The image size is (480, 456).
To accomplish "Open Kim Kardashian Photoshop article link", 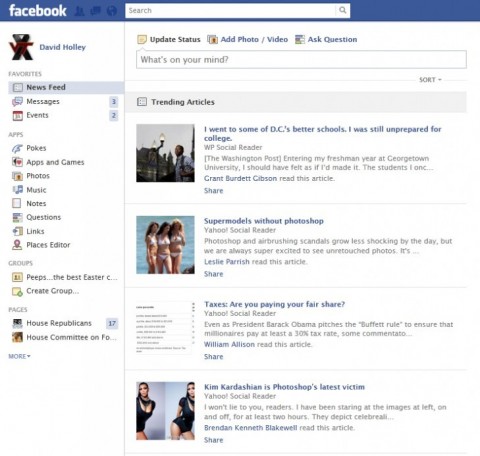I will point(284,387).
